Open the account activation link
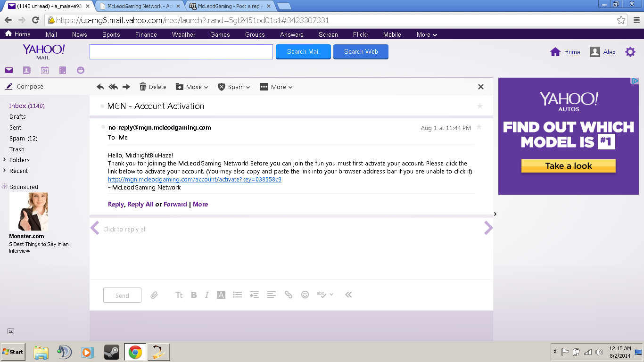Screen dimensions: 644x362 195,180
